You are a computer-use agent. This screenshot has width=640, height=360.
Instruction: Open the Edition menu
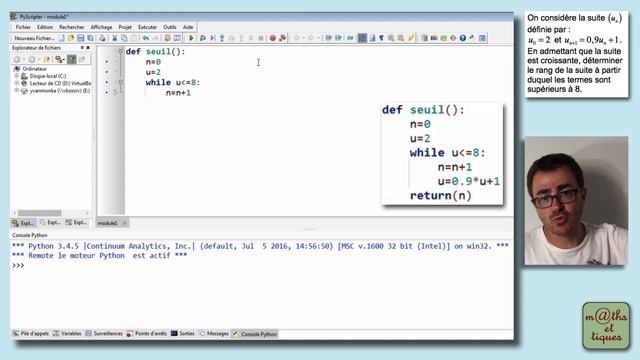[45, 27]
